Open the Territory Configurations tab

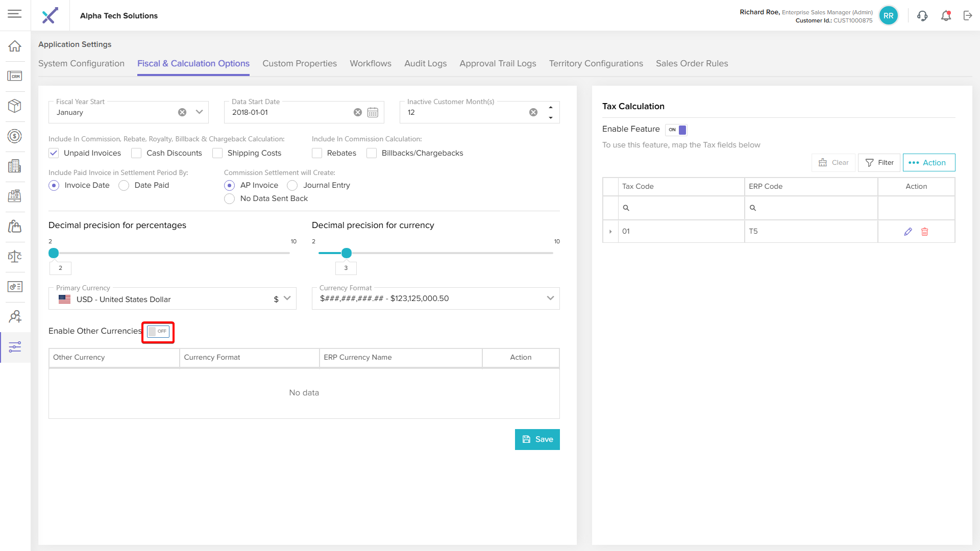tap(596, 63)
